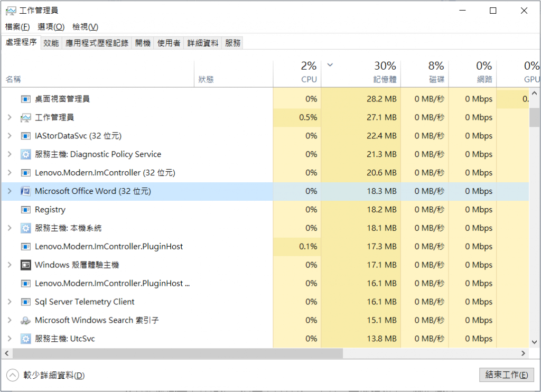Click the 較少詳細資料 circular arrow icon

pyautogui.click(x=13, y=376)
